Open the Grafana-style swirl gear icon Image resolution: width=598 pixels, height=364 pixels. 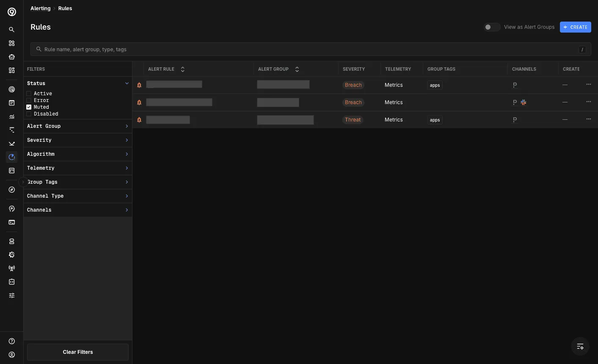tap(12, 255)
